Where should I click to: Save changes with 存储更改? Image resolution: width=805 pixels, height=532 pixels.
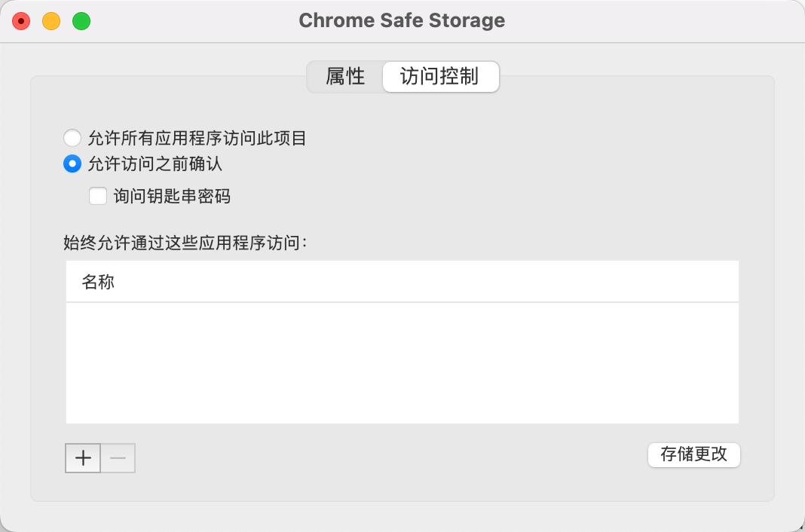coord(693,455)
